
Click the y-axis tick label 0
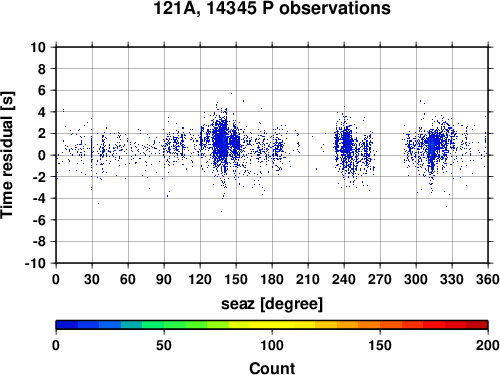[x=42, y=155]
